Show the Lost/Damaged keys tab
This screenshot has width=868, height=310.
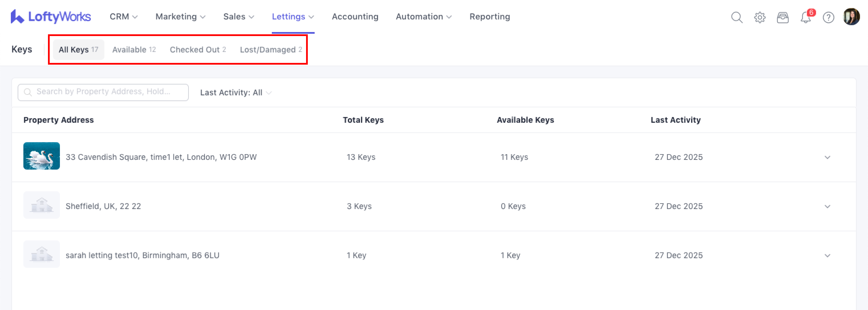271,49
